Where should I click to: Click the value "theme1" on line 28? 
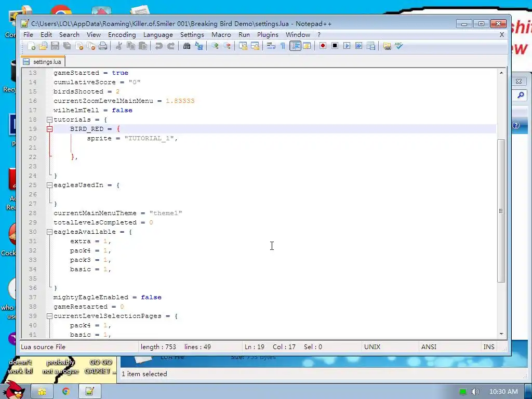coord(166,213)
